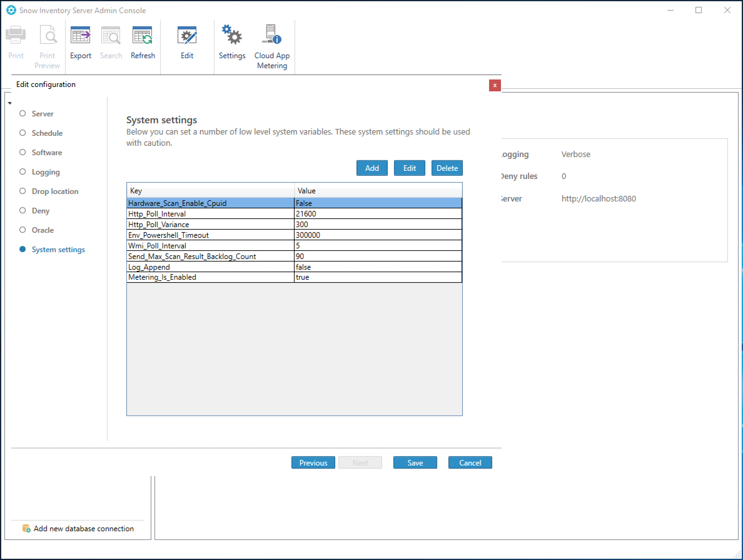Click the Export toolbar icon
Viewport: 743px width, 560px height.
tap(80, 35)
